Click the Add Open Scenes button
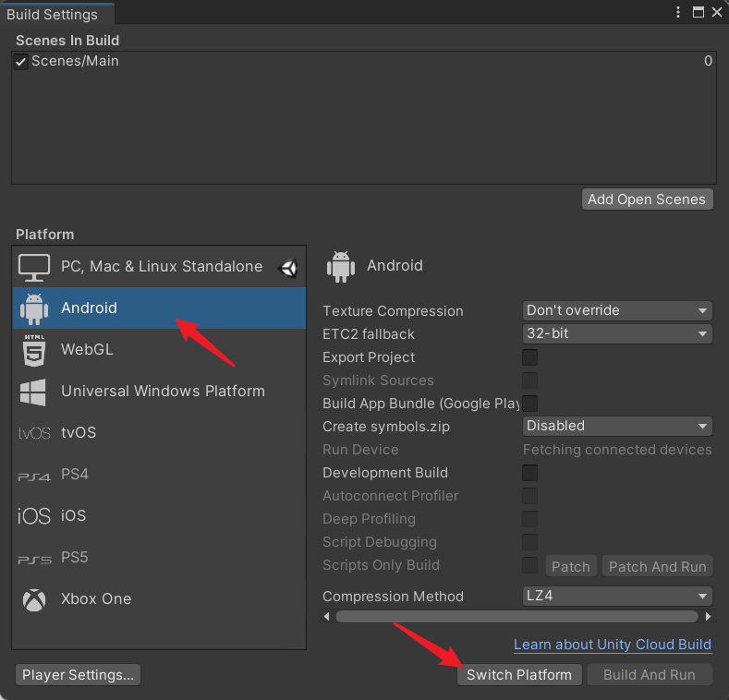 tap(647, 199)
